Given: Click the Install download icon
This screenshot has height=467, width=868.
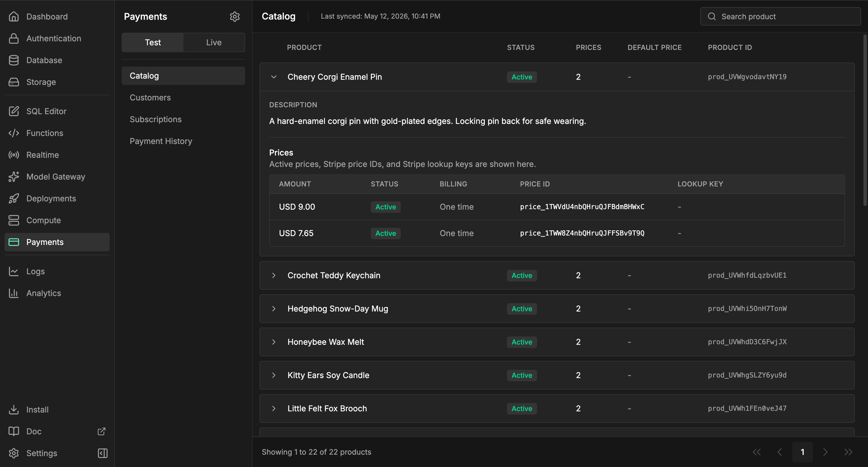Looking at the screenshot, I should [x=14, y=409].
